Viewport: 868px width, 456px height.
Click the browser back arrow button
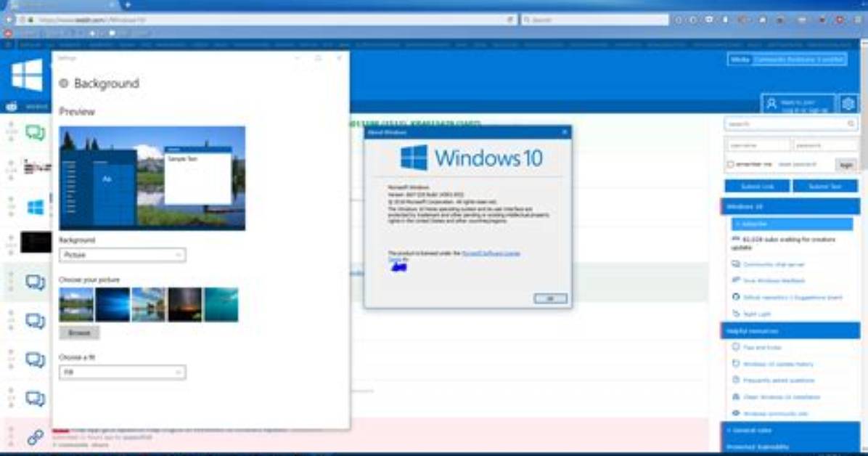click(8, 20)
